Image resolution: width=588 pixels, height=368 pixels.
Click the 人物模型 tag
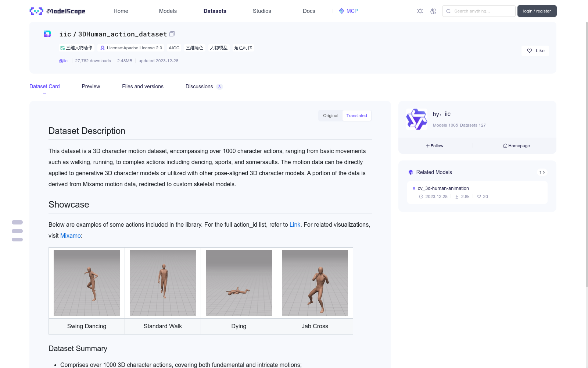pyautogui.click(x=219, y=48)
